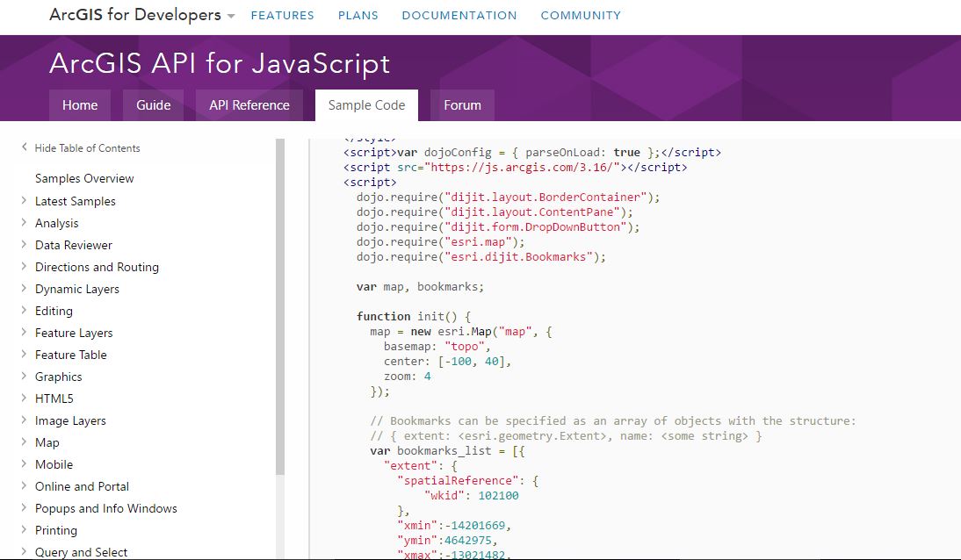
Task: Expand the Mobile chevron
Action: [x=24, y=463]
